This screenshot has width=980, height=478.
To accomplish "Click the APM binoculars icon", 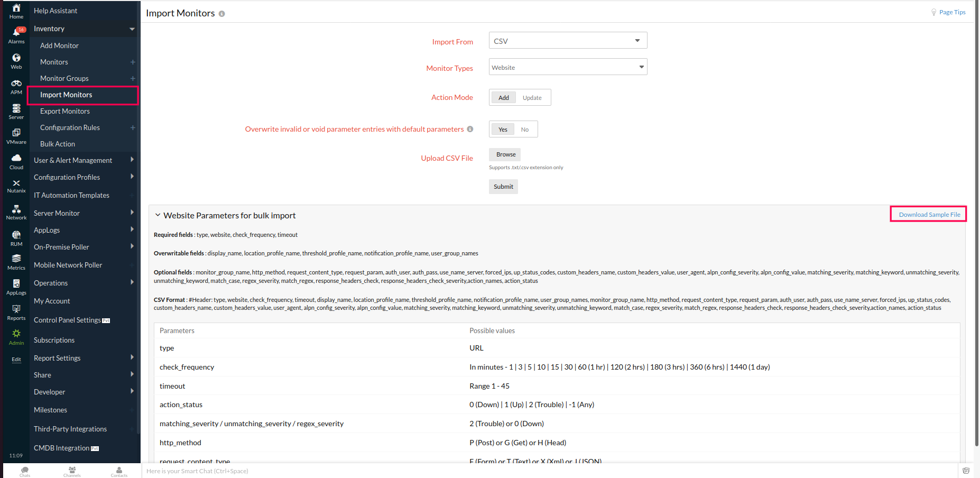I will click(16, 86).
